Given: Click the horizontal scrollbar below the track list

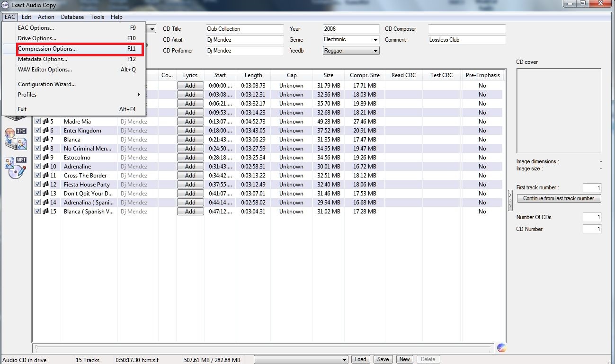Looking at the screenshot, I should click(x=264, y=348).
